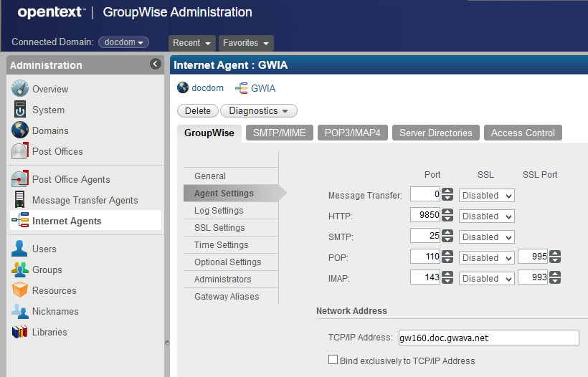This screenshot has height=377, width=588.
Task: Open the Connected Domain docdom selector
Action: pyautogui.click(x=123, y=42)
